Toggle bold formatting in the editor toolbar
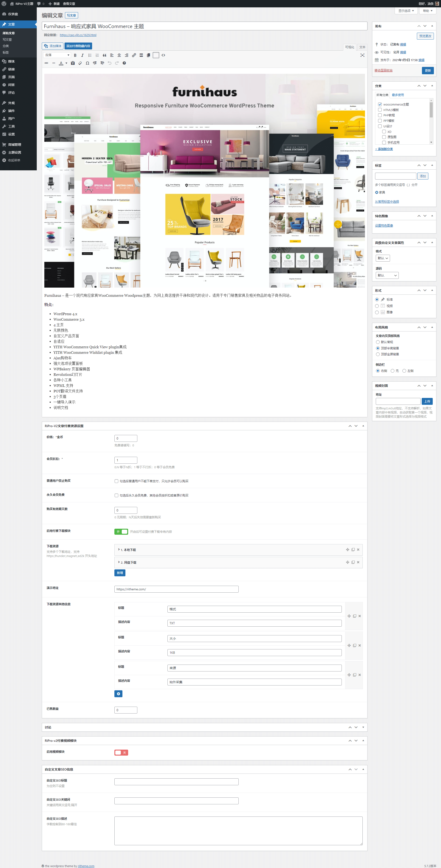The width and height of the screenshot is (441, 868). [75, 55]
